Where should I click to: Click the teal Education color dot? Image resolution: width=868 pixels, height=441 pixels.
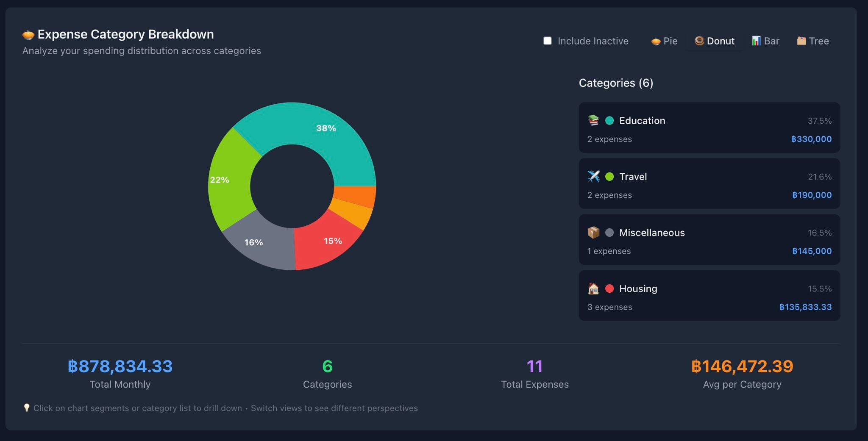pyautogui.click(x=609, y=121)
